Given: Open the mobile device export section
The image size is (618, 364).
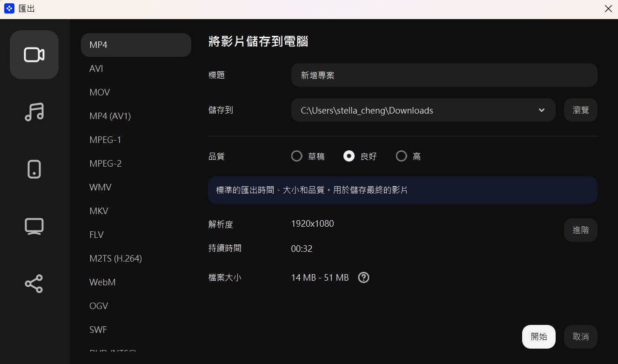Looking at the screenshot, I should tap(34, 169).
